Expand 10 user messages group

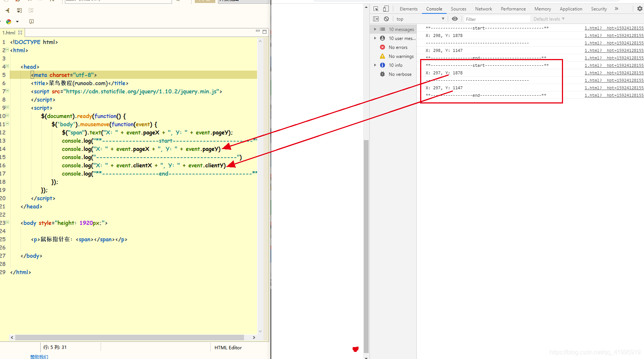375,38
